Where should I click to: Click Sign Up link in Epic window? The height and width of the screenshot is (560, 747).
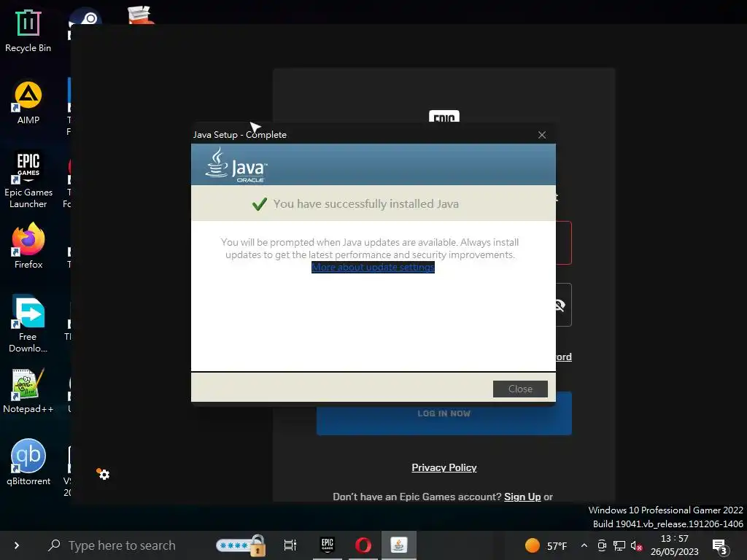[x=522, y=497]
